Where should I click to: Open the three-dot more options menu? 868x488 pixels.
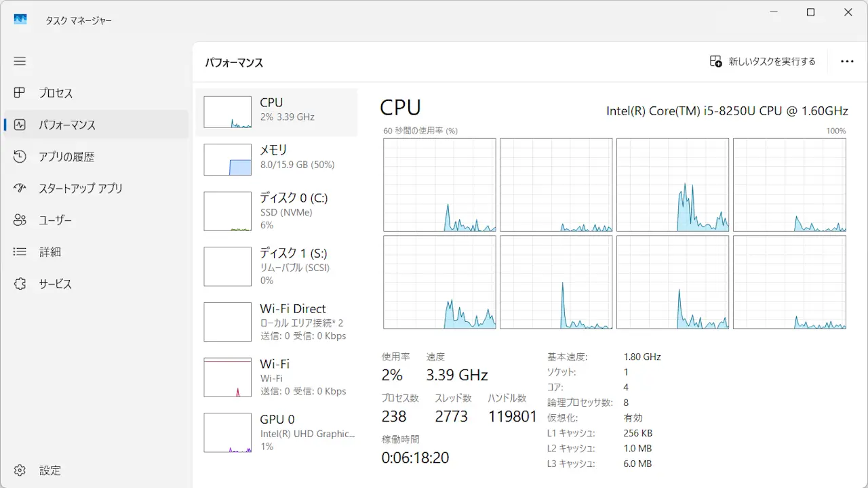click(847, 62)
